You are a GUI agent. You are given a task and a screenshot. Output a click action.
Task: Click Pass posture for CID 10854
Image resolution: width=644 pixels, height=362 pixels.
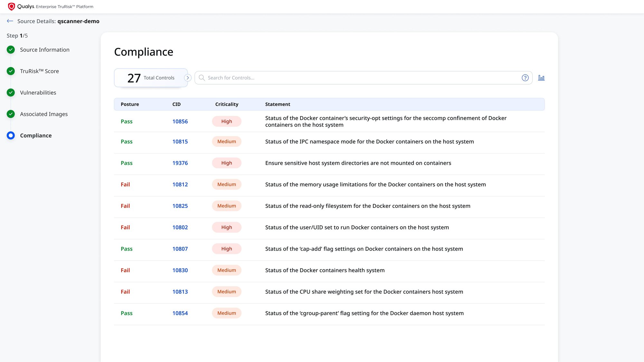click(x=127, y=313)
